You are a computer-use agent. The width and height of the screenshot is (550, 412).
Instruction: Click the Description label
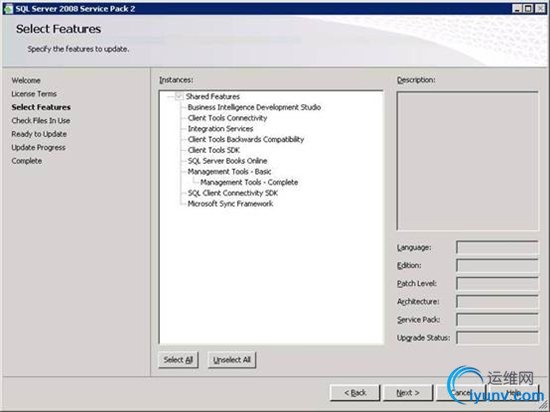pyautogui.click(x=416, y=80)
